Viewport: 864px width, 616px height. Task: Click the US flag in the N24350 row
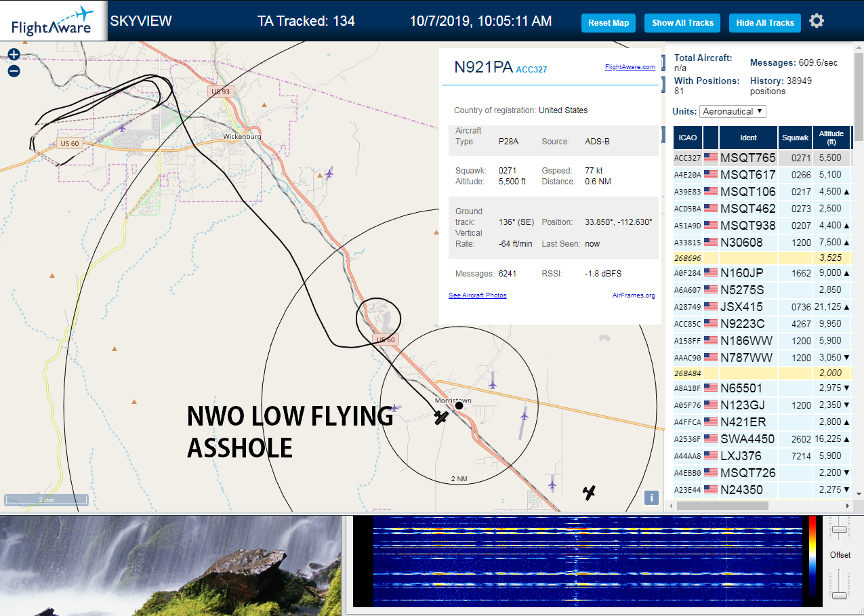[x=711, y=489]
